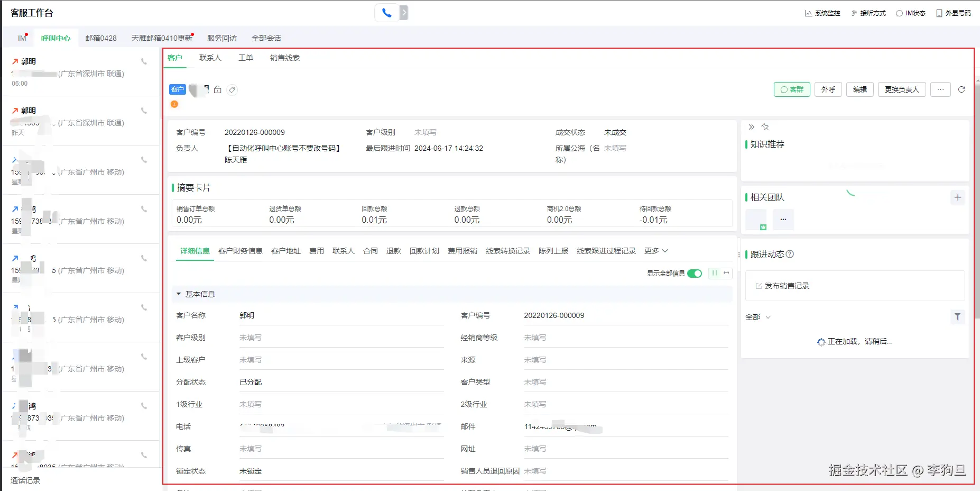Viewport: 980px width, 491px height.
Task: Click the 发布销售记录 input box
Action: [855, 286]
